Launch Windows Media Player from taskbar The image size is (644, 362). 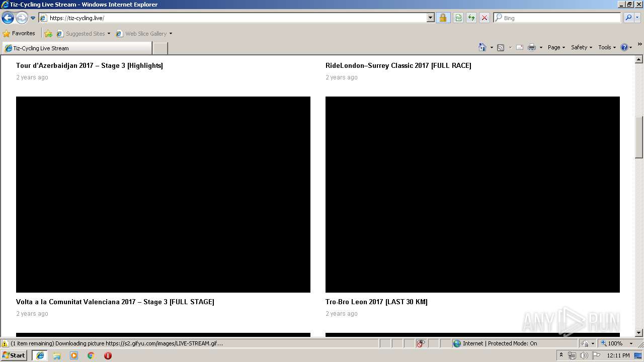click(74, 355)
